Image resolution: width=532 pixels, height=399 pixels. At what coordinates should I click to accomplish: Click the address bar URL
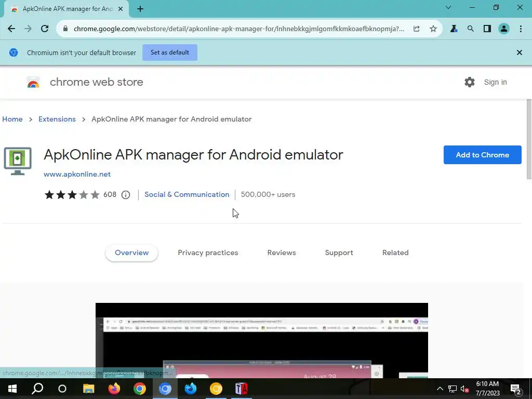(x=239, y=29)
